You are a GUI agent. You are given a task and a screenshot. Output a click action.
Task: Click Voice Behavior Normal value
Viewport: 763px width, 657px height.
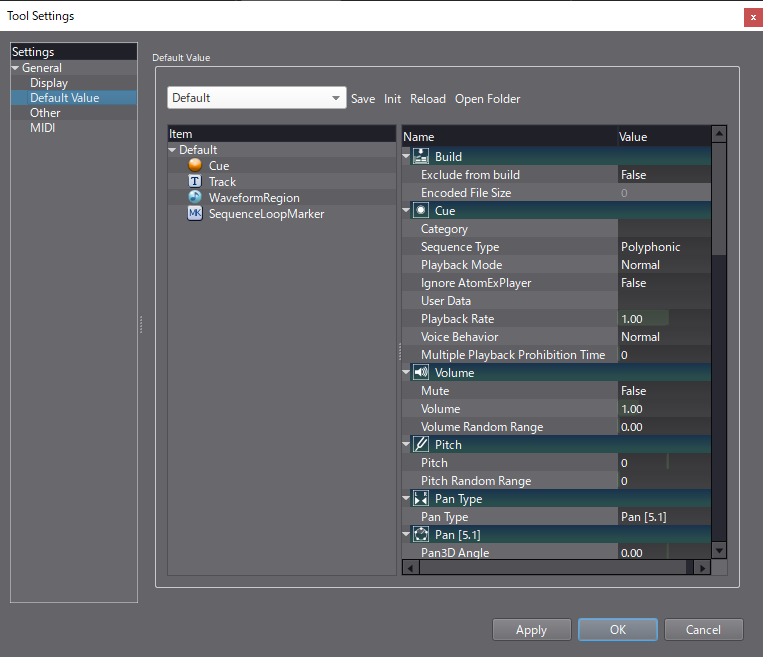point(664,337)
